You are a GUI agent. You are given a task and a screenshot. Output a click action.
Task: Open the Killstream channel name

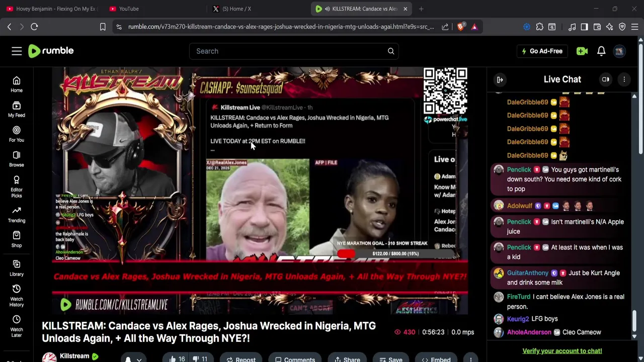click(74, 356)
